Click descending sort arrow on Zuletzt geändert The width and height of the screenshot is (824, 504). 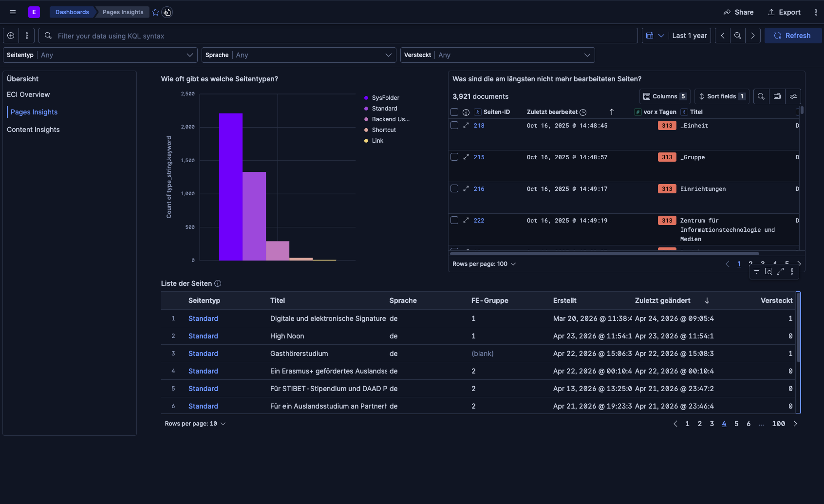[x=707, y=300]
